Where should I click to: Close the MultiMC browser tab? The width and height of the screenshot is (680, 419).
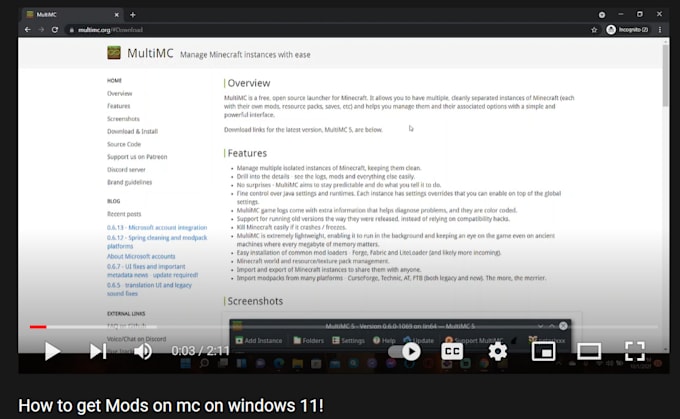(x=116, y=15)
